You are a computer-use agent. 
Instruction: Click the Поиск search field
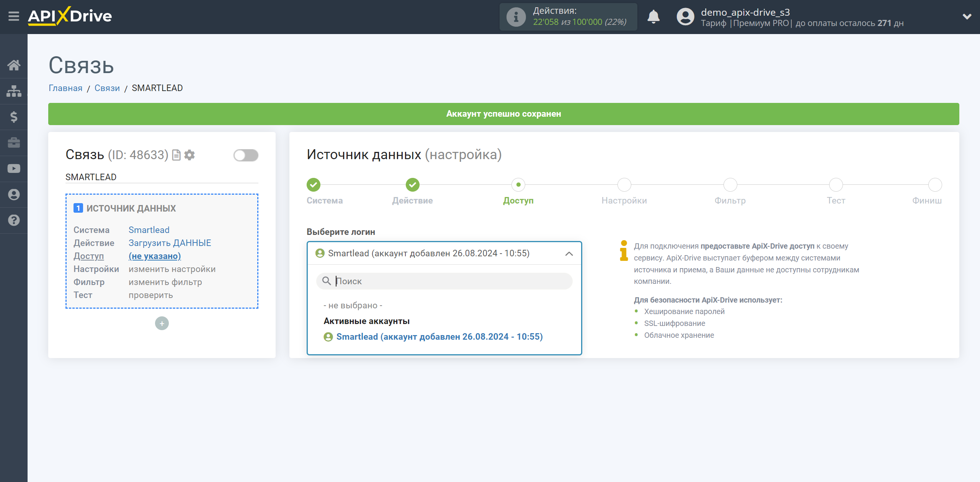point(444,281)
